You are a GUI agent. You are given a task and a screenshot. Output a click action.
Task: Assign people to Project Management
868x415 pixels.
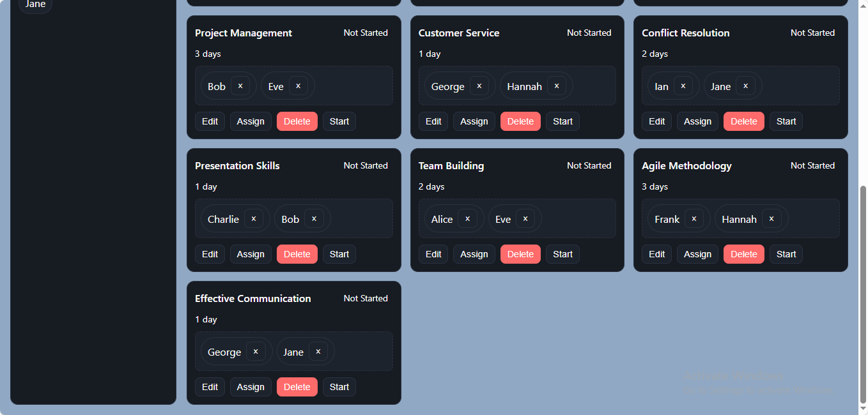click(x=251, y=121)
